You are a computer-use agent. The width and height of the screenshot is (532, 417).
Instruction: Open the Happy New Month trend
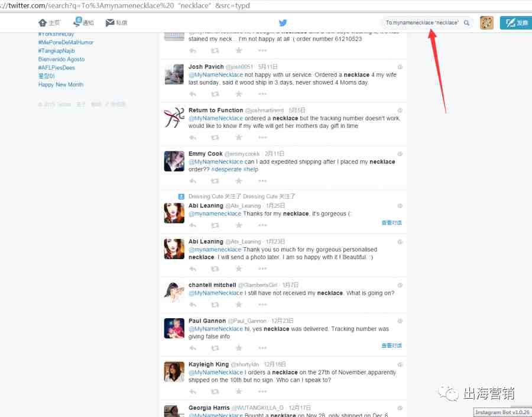click(61, 85)
